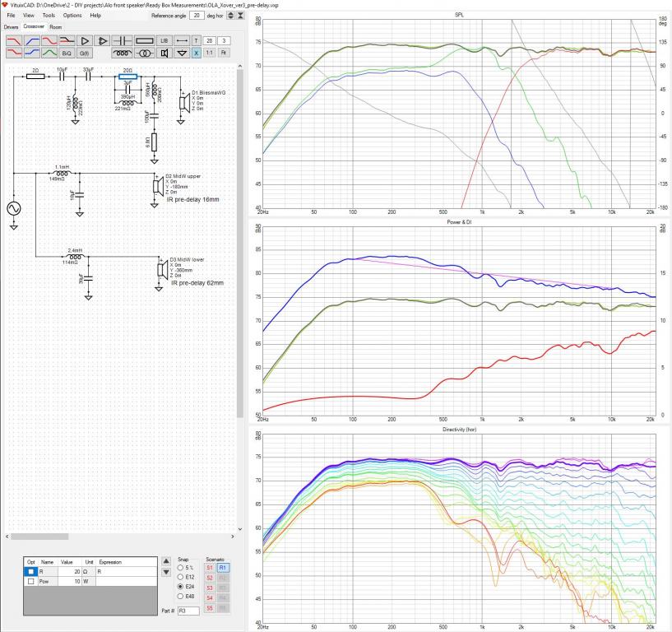Add a loudspeaker driver component
The height and width of the screenshot is (632, 672).
165,53
